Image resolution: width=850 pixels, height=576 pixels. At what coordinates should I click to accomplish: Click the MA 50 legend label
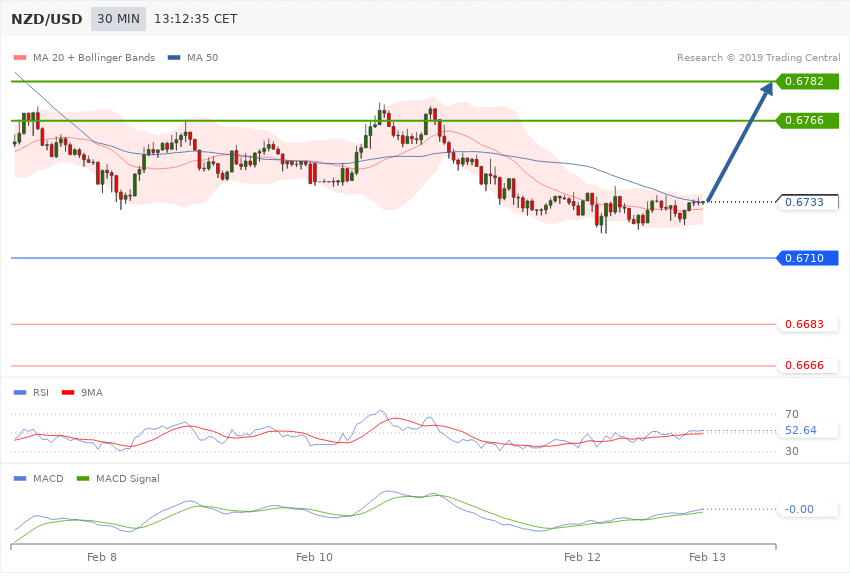(202, 57)
